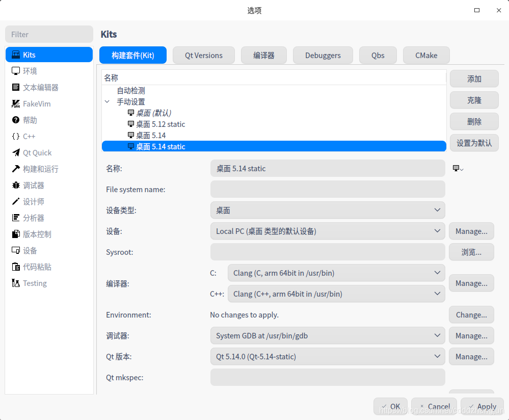This screenshot has width=509, height=420.
Task: Open the 帮助 question-mark icon
Action: (x=16, y=120)
